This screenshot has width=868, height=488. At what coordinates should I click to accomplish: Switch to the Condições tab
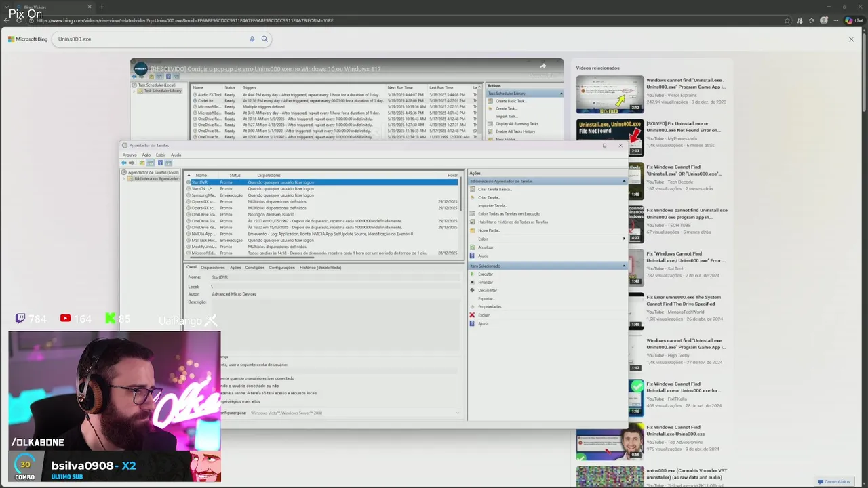coord(255,267)
